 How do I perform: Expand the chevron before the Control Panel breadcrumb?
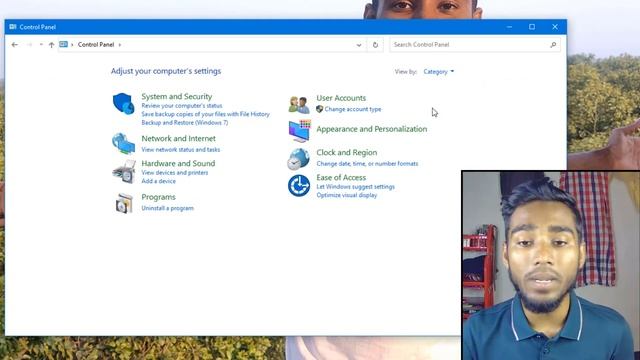tap(72, 45)
